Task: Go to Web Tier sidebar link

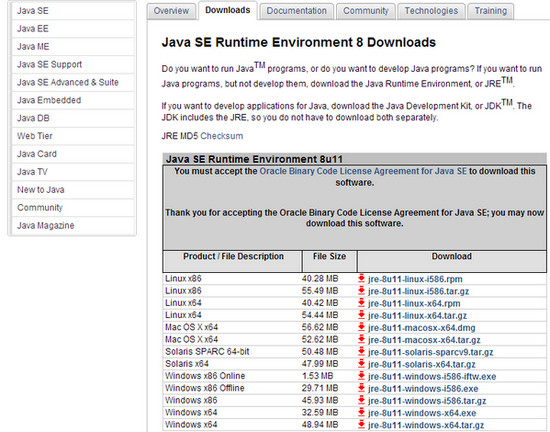Action: tap(73, 136)
